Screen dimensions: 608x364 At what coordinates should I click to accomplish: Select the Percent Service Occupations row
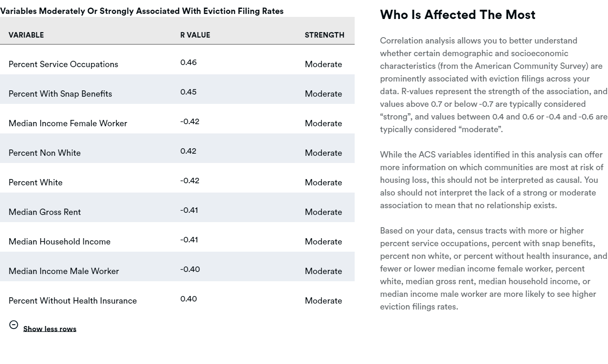[63, 64]
